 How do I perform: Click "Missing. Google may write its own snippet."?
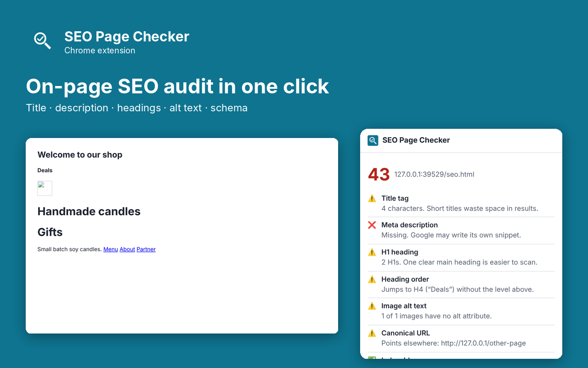pyautogui.click(x=451, y=235)
